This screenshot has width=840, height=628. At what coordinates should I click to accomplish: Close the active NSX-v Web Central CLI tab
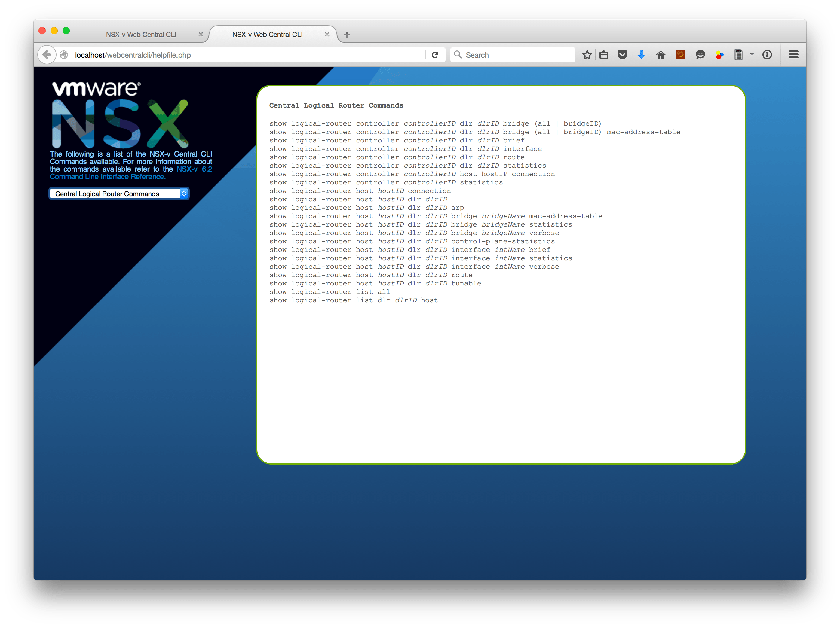[327, 34]
